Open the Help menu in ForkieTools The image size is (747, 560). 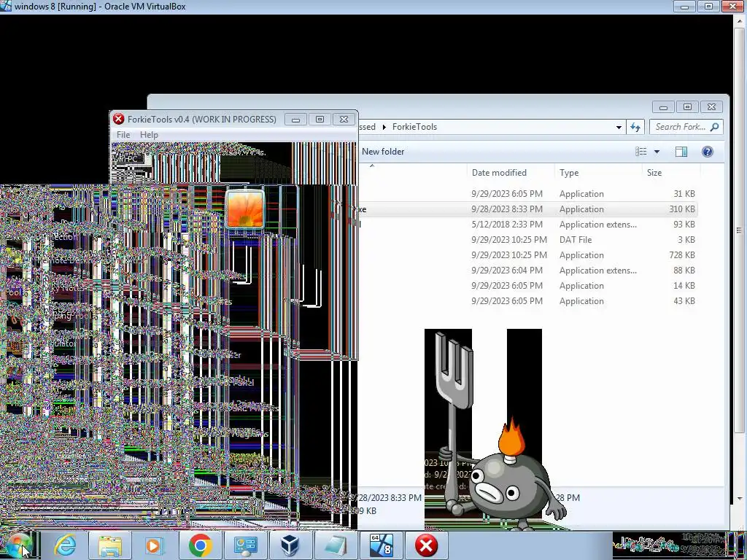(149, 135)
